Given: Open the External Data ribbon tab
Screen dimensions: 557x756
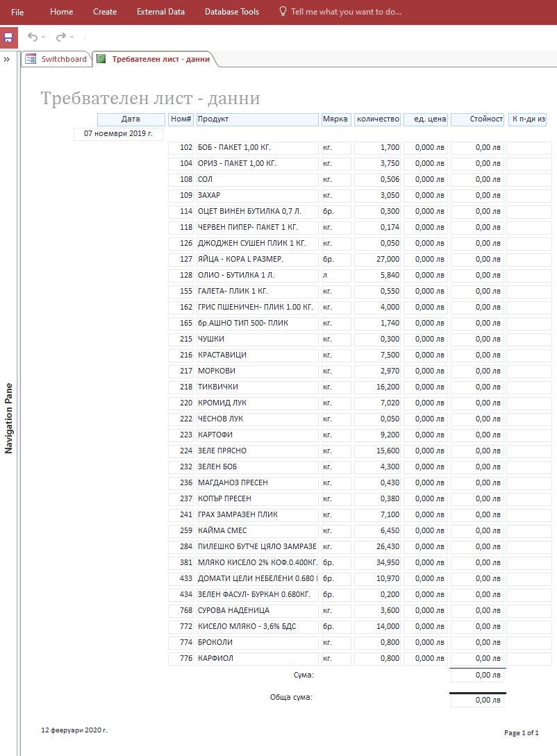Looking at the screenshot, I should point(160,12).
